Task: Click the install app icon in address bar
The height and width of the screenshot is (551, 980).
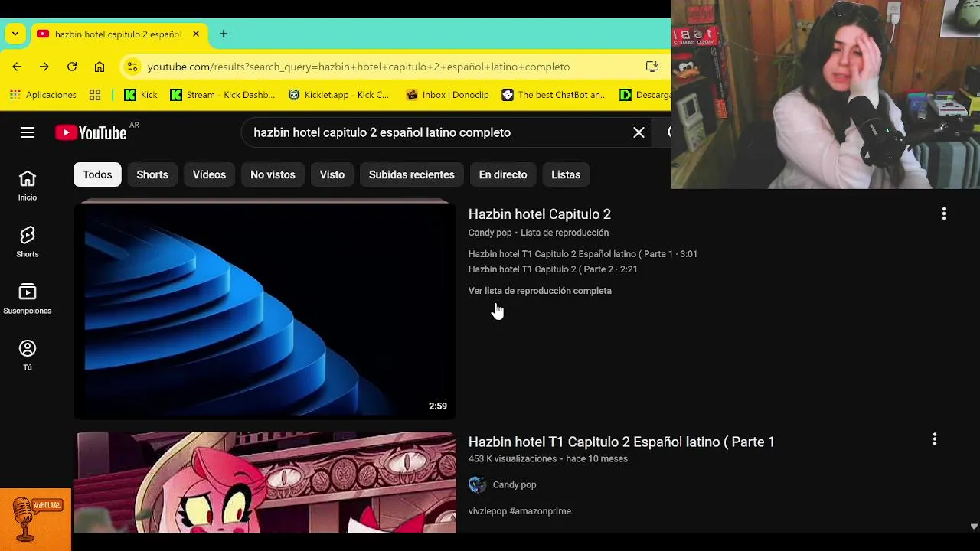Action: (x=652, y=67)
